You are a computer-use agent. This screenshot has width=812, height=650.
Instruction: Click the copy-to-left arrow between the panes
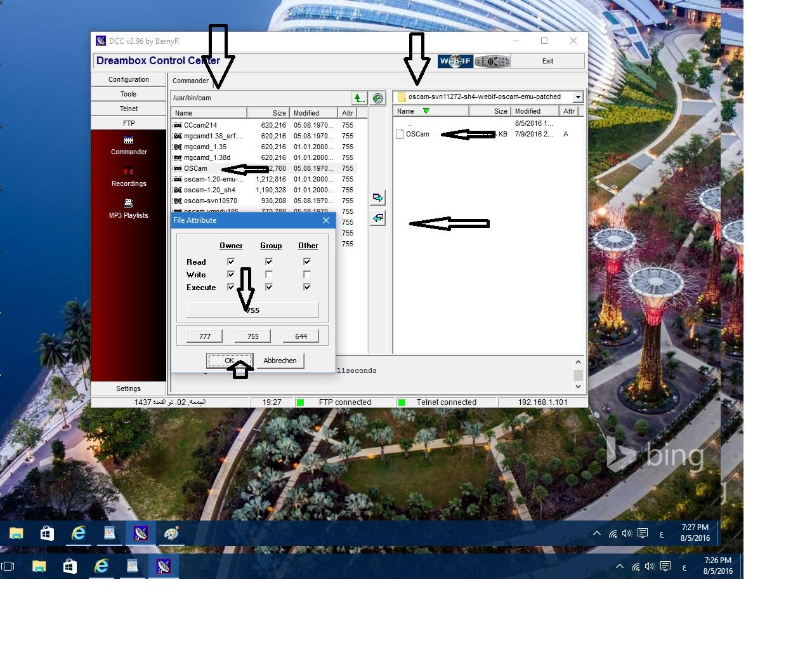378,218
